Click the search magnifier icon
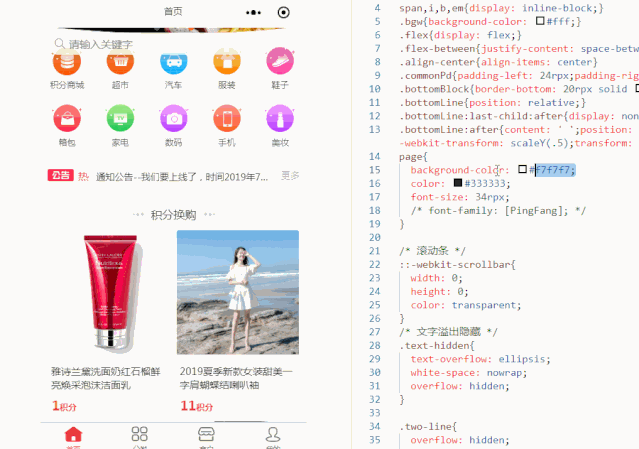This screenshot has width=639, height=449. [x=59, y=43]
